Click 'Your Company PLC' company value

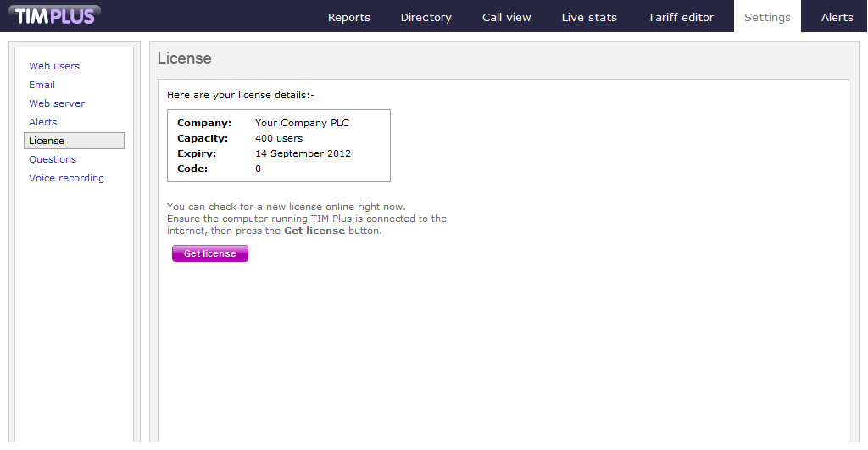tap(303, 123)
